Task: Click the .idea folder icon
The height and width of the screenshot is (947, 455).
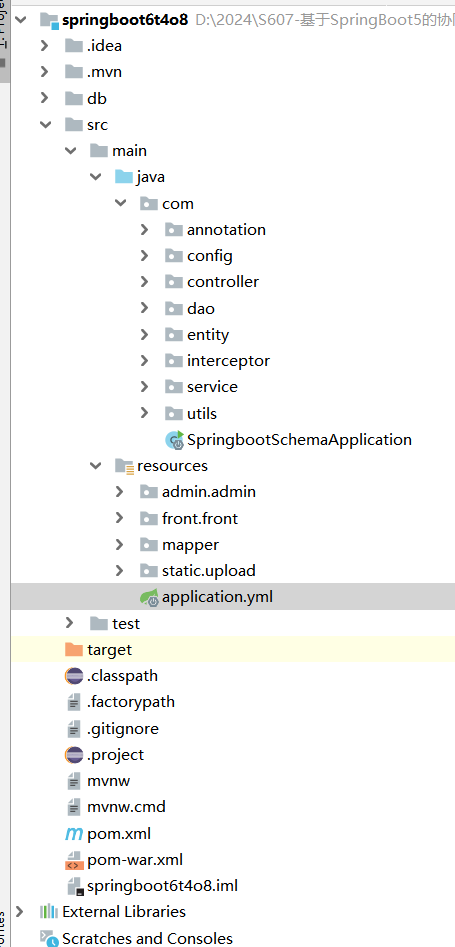Action: pos(74,45)
